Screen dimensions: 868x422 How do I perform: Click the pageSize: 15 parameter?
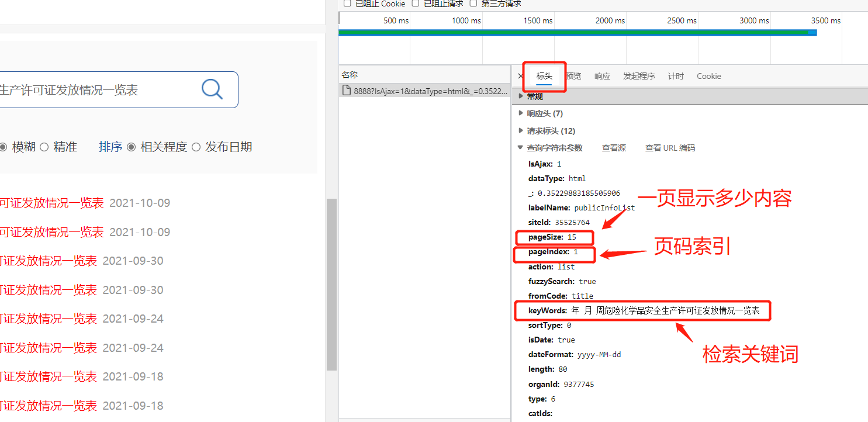pos(552,237)
